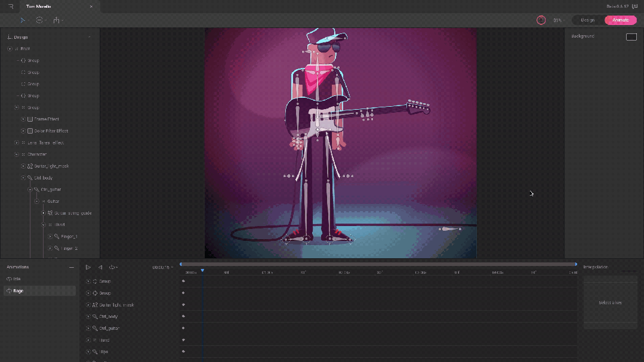Switch to Animate mode
Viewport: 644px width, 362px height.
coord(620,20)
